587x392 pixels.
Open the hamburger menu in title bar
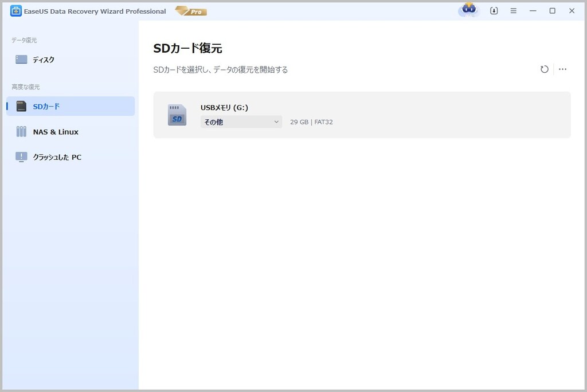(x=513, y=11)
